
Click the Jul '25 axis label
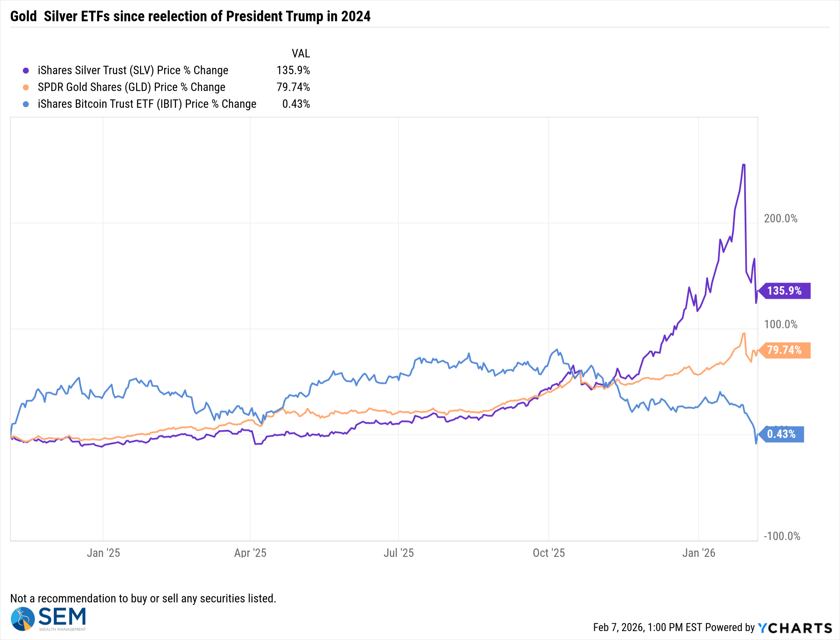399,553
